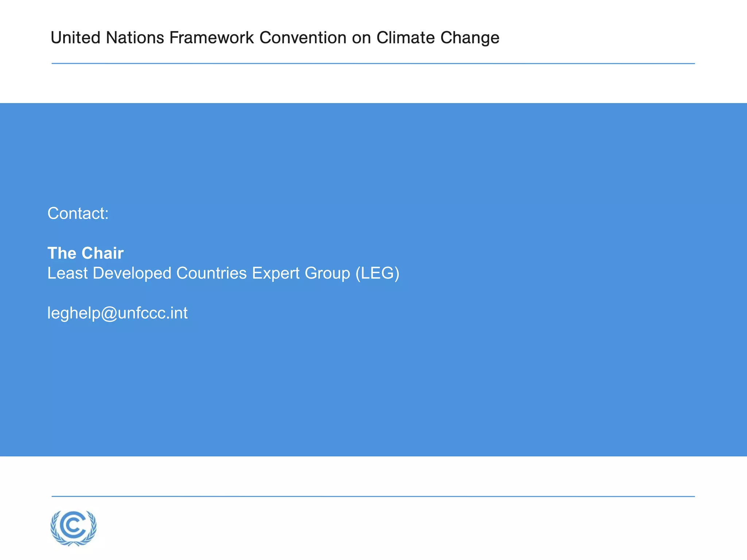Click the word 'Least' beneath The Chair
Screen dimensions: 747x560
point(67,273)
